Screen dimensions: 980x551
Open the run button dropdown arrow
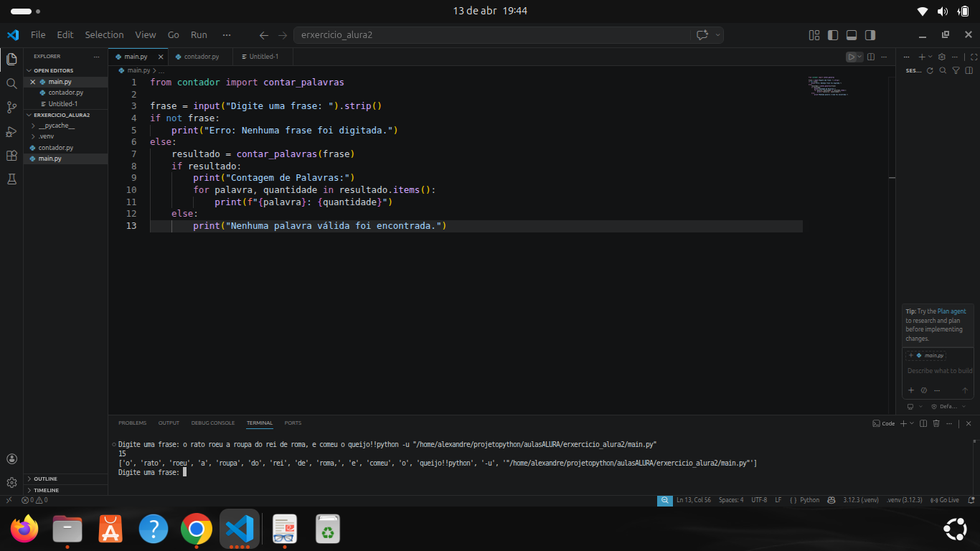(859, 57)
